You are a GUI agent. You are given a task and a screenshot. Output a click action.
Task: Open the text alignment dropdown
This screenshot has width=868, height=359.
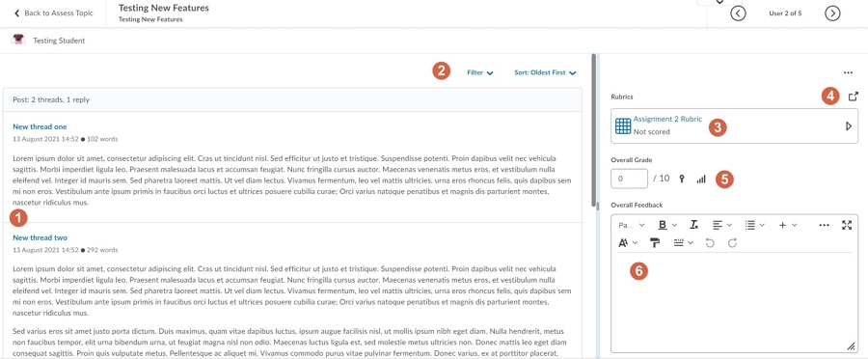pos(721,225)
